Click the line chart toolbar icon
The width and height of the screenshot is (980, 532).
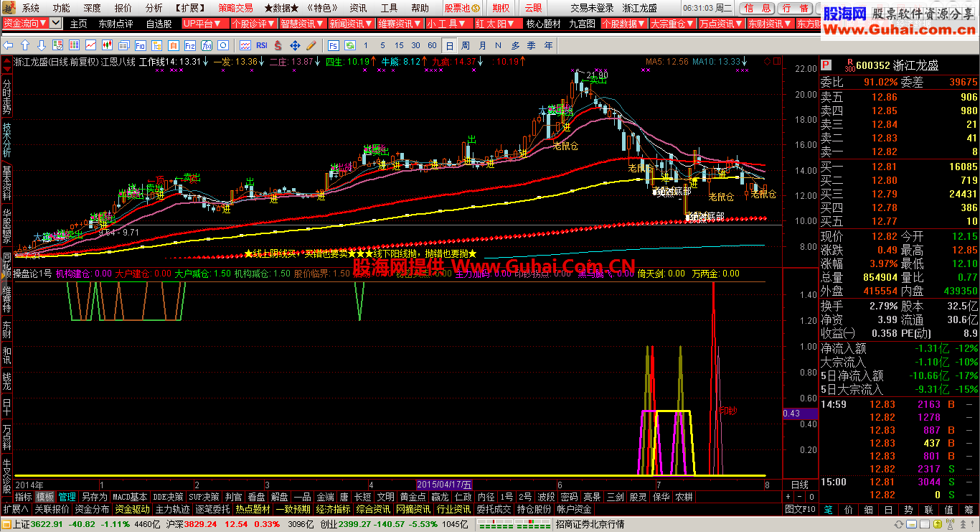[90, 45]
